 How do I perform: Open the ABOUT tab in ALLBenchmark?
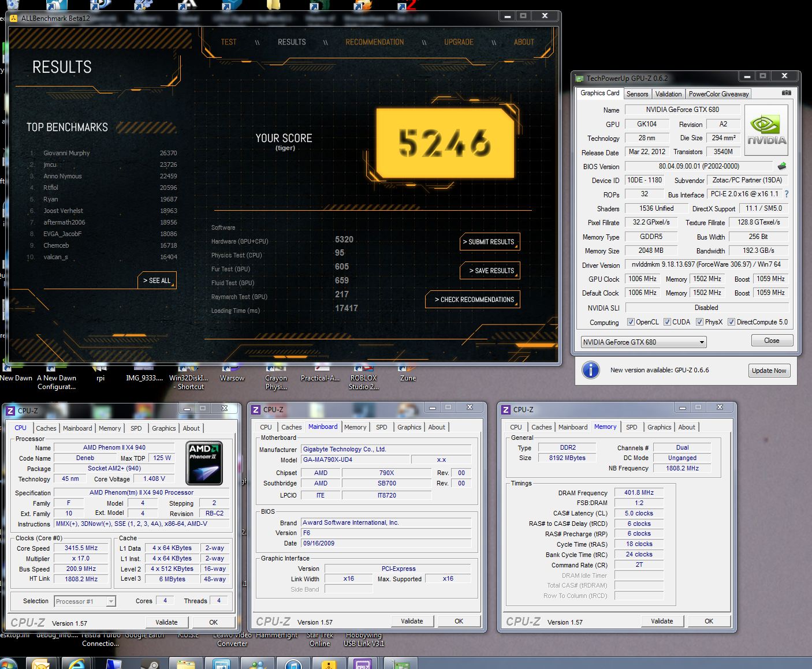click(524, 42)
